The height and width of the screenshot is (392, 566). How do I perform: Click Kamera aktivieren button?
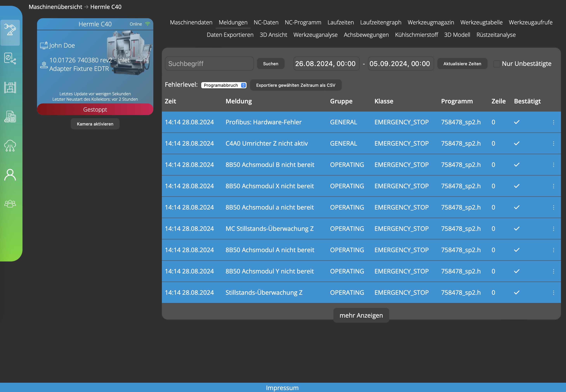95,124
